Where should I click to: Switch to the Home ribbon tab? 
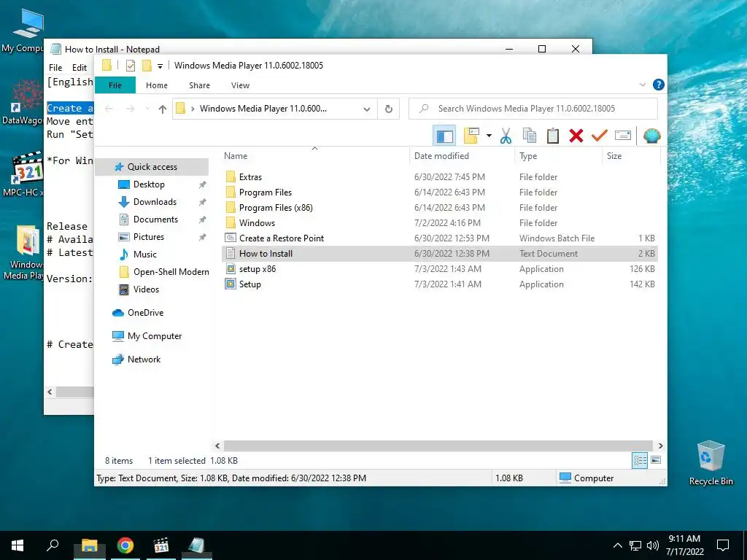(x=157, y=85)
